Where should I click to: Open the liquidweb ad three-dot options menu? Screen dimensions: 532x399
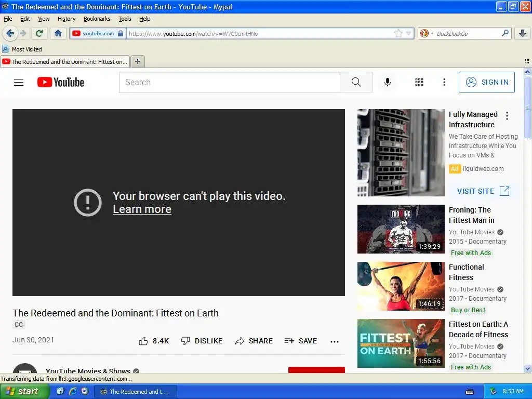(x=507, y=116)
